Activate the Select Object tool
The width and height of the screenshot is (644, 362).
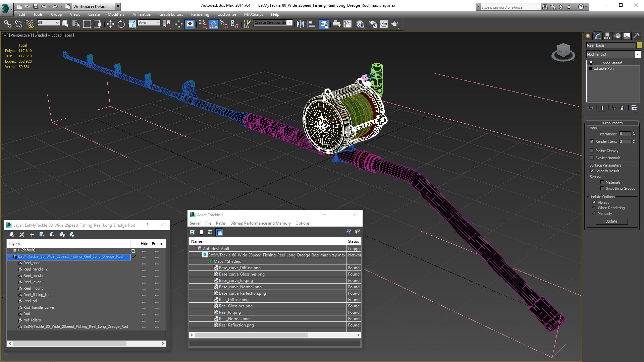coord(65,24)
